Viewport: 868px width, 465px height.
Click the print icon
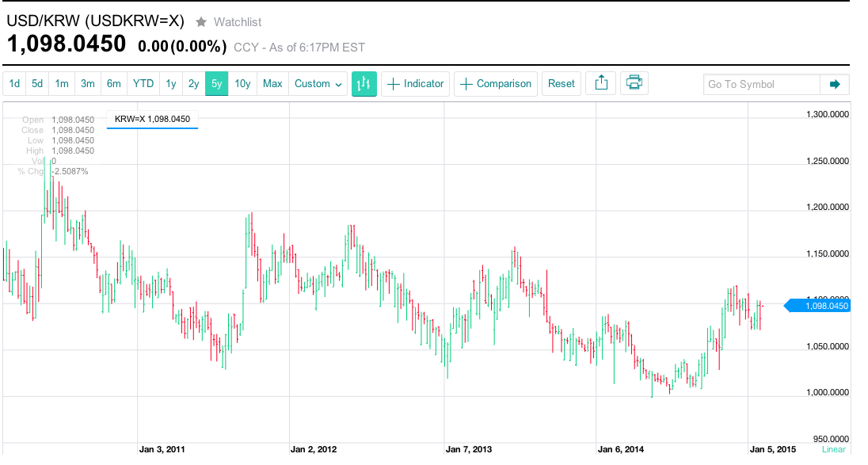click(634, 84)
